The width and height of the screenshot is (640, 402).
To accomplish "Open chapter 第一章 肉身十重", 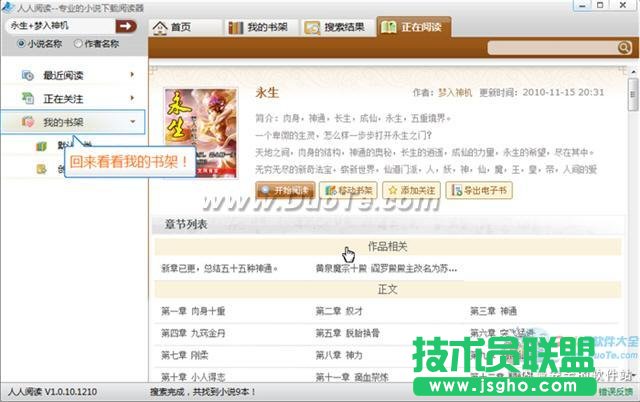I will (193, 311).
